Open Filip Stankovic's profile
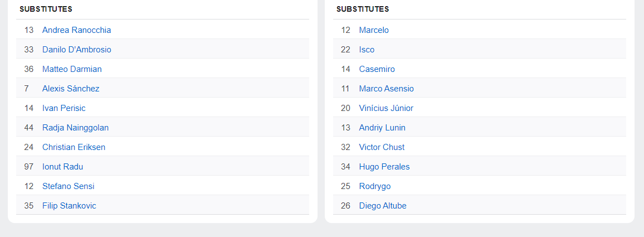The image size is (644, 237). click(69, 206)
